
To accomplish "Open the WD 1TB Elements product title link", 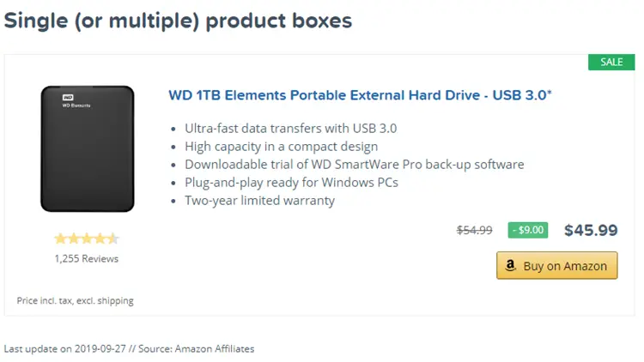I will [360, 95].
